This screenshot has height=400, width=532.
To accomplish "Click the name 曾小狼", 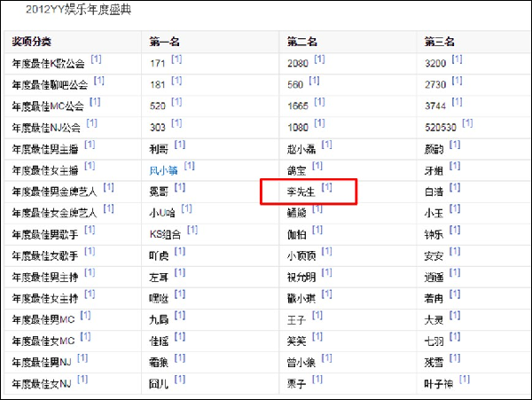I will (301, 363).
